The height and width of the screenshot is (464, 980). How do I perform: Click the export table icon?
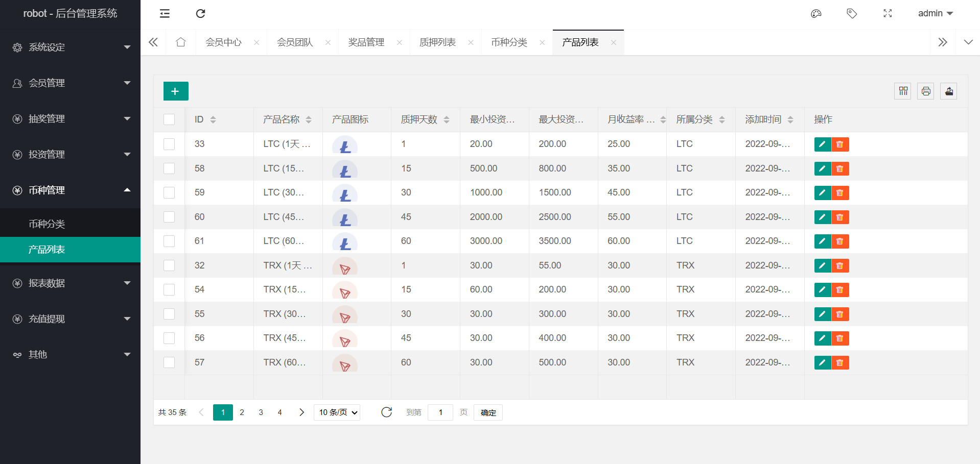(x=948, y=91)
